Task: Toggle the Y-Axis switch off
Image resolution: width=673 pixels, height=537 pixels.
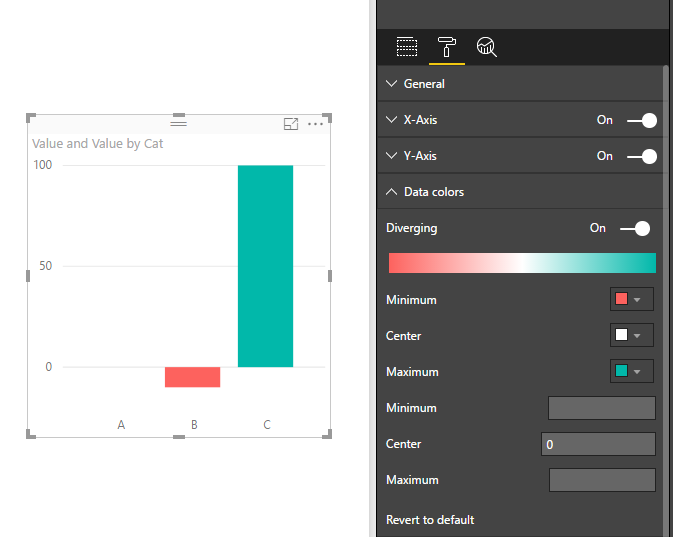Action: point(642,157)
